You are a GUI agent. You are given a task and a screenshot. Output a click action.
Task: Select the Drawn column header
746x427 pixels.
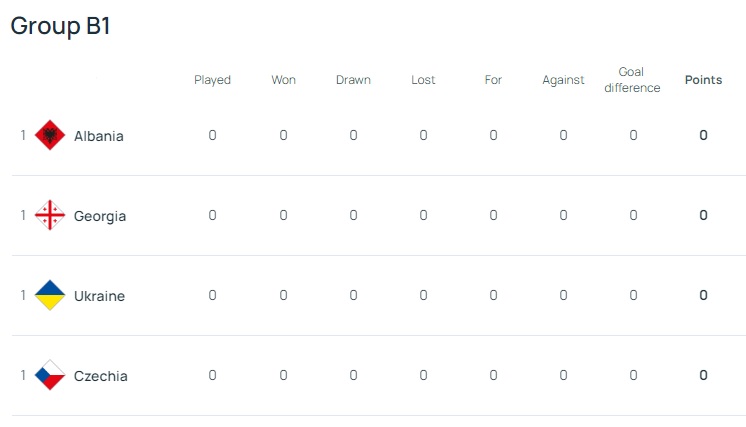(x=353, y=80)
